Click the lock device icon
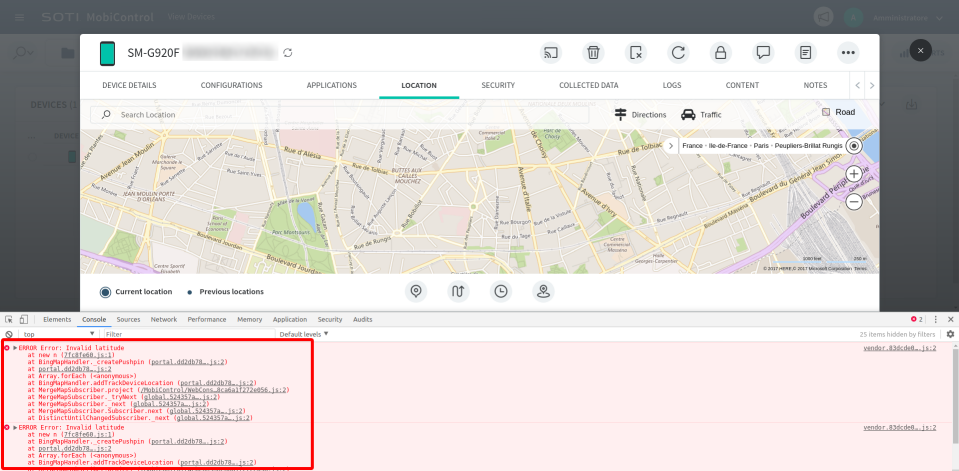The height and width of the screenshot is (471, 959). tap(719, 53)
